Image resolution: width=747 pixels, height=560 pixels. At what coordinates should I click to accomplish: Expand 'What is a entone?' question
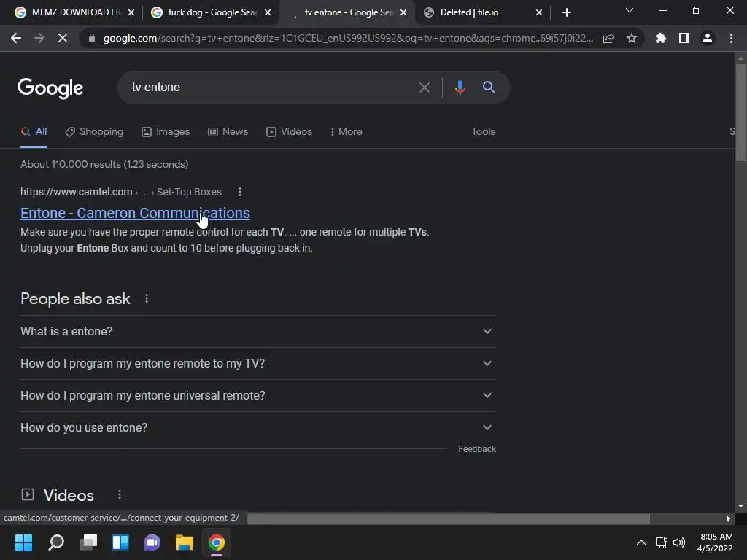[258, 332]
